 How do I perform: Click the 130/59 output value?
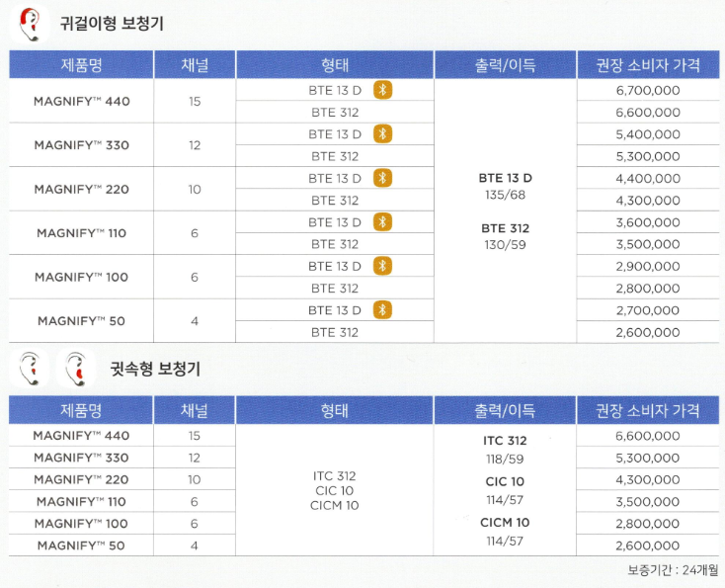click(x=506, y=245)
